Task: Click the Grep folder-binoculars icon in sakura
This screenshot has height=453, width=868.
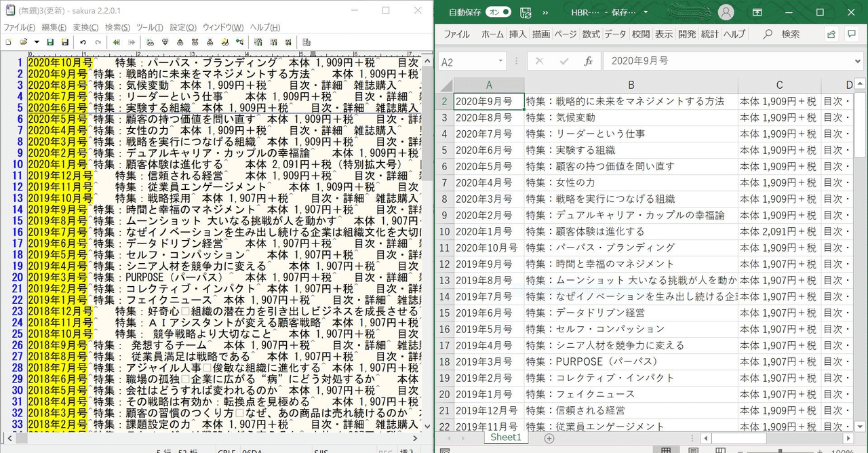Action: (x=224, y=42)
